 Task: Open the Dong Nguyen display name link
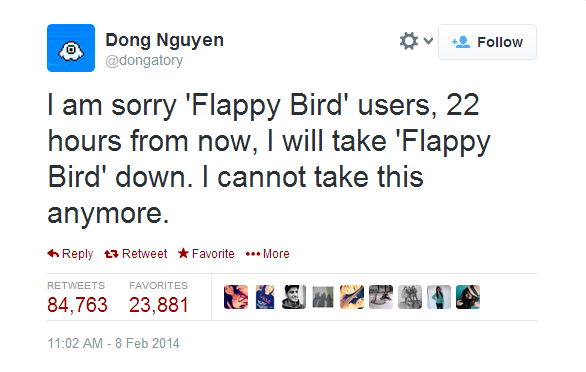click(164, 40)
